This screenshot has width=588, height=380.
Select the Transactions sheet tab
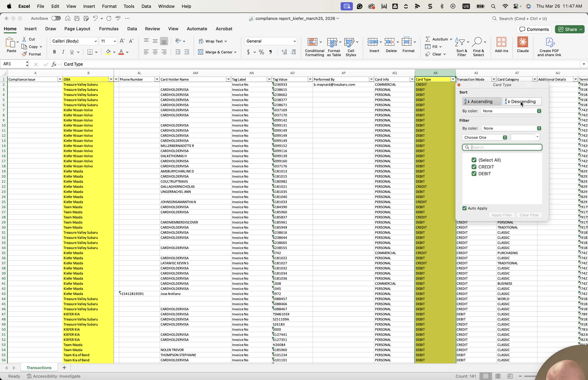[39, 368]
